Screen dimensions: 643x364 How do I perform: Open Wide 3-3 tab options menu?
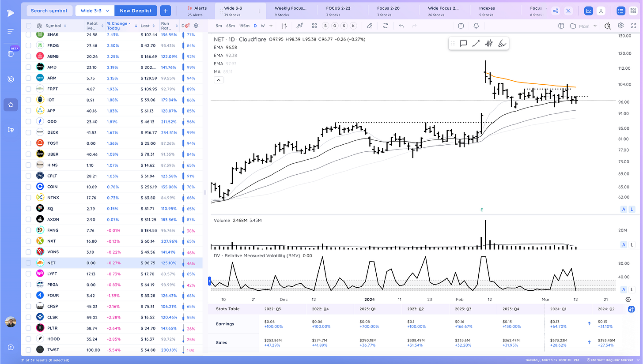tap(259, 11)
